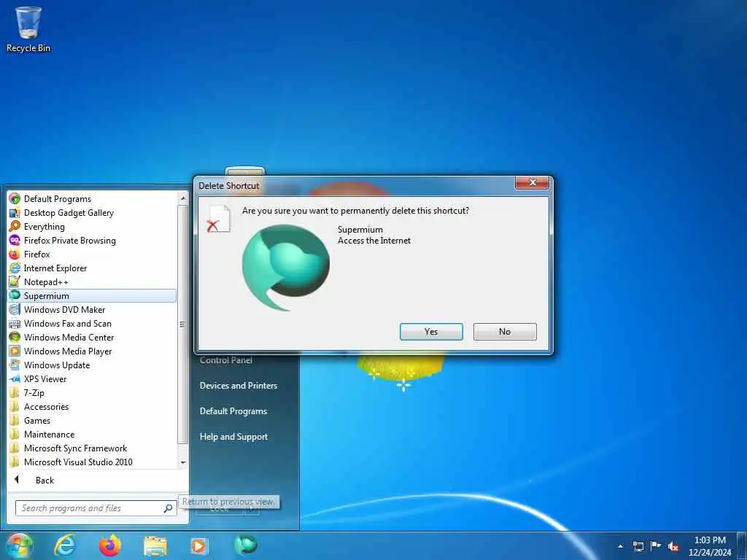Select the Supermium icon in the programs list
This screenshot has height=560, width=747.
click(x=15, y=295)
